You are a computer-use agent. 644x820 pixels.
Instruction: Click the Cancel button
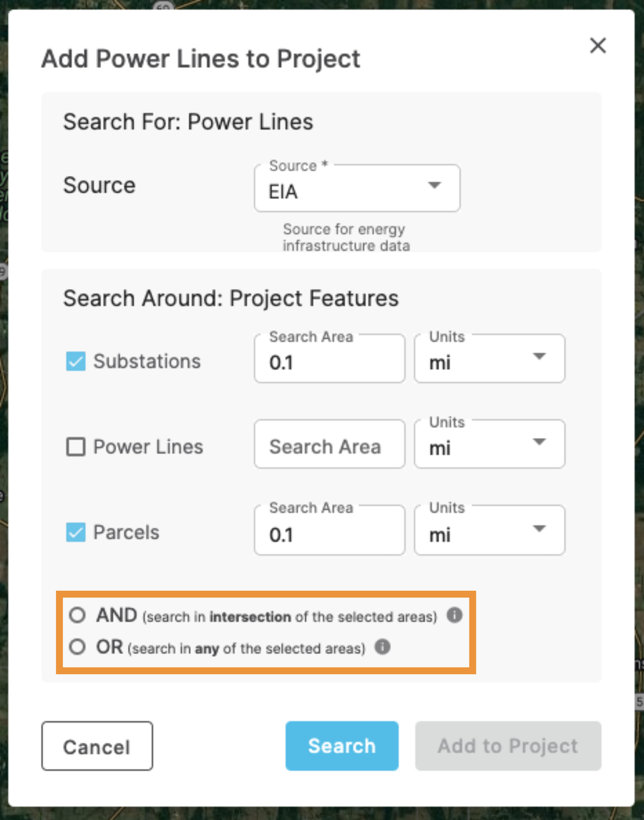[97, 746]
